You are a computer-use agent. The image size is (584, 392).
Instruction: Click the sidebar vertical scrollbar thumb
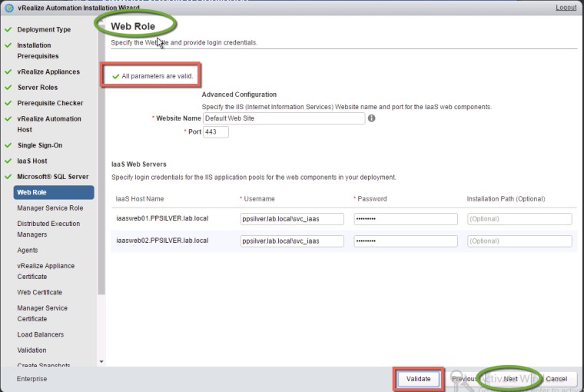pos(101,158)
